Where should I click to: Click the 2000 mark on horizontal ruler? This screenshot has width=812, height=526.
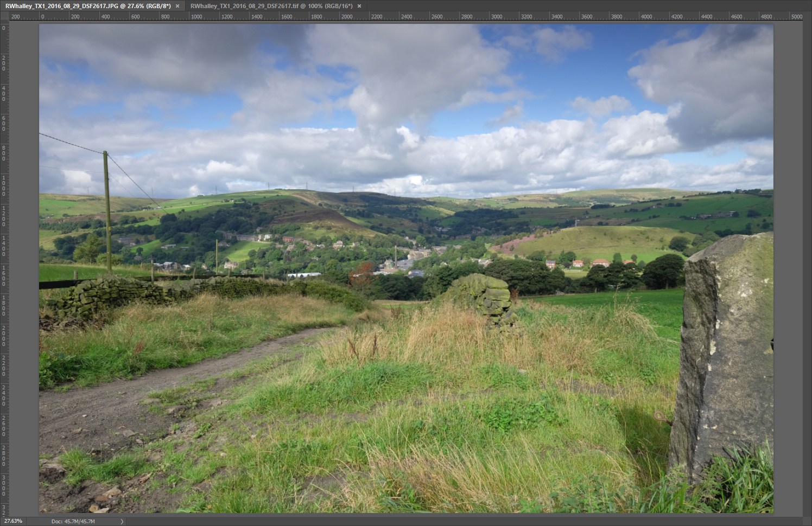346,17
